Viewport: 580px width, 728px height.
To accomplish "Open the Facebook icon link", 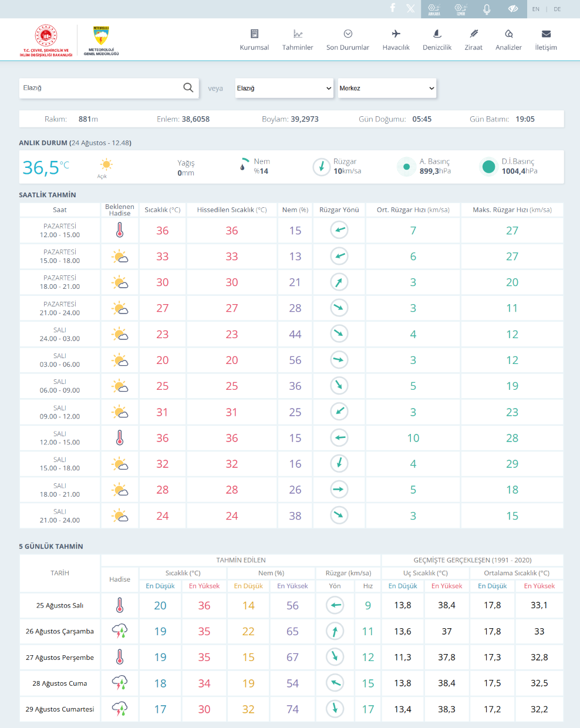I will pos(393,8).
